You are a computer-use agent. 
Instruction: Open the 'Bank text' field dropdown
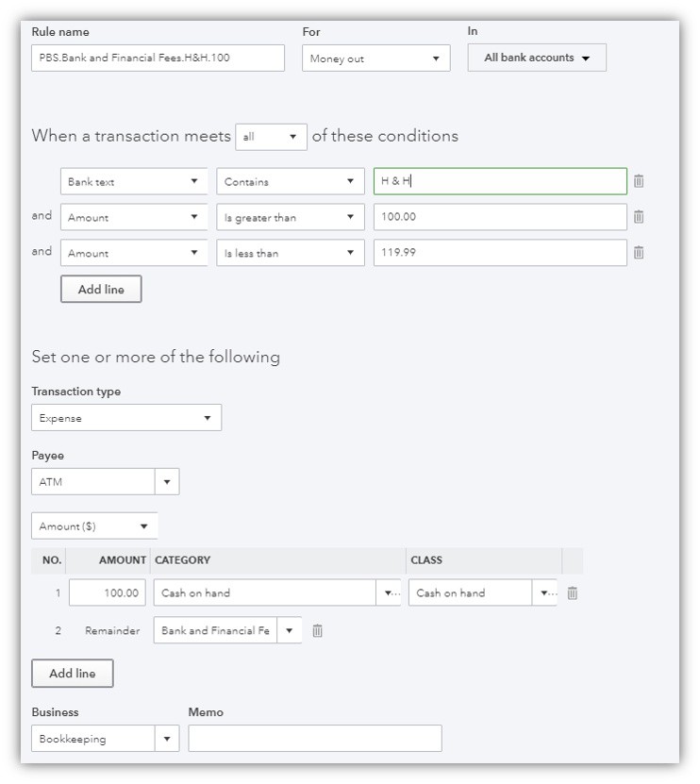point(134,181)
